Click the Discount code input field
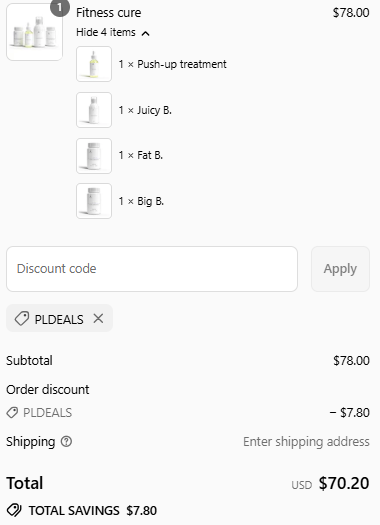Screen dimensions: 380x525 (152, 269)
